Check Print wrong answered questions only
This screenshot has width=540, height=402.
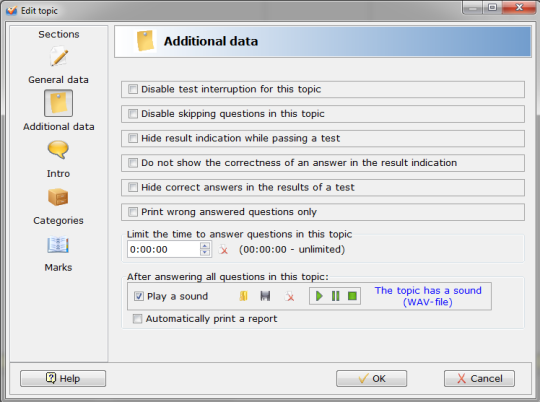point(133,212)
